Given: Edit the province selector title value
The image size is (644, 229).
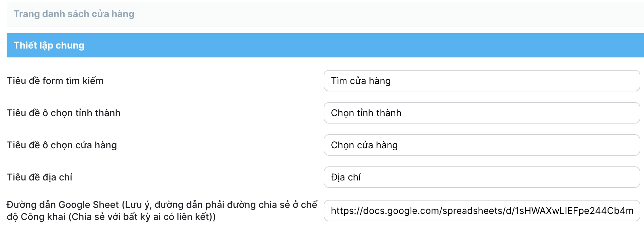Looking at the screenshot, I should pos(366,113).
